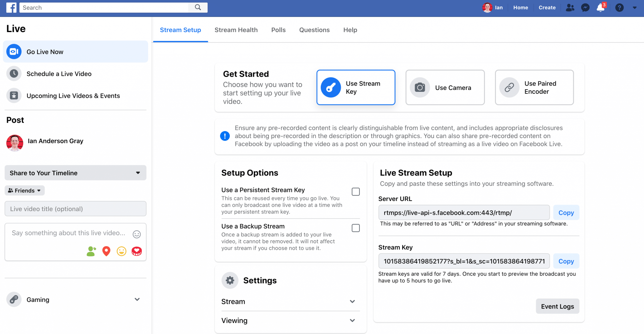
Task: Click the feeling/activity yellow smiley icon
Action: coord(121,251)
